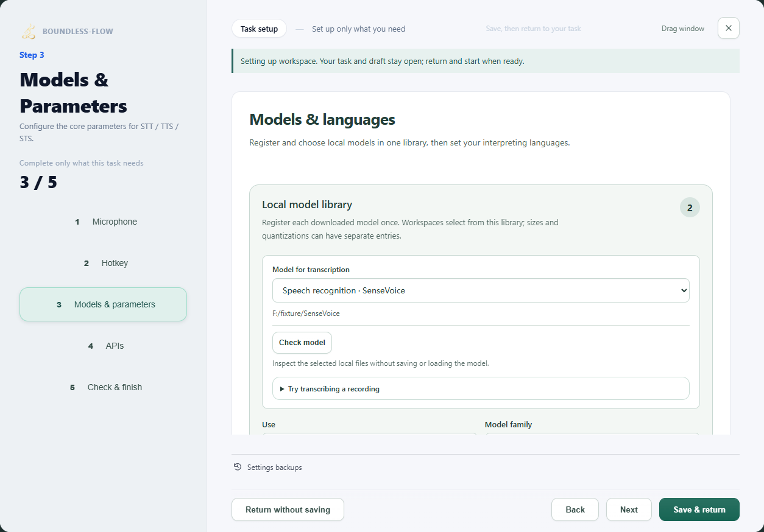The image size is (764, 532).
Task: Go to step 4 APIs
Action: tap(103, 346)
